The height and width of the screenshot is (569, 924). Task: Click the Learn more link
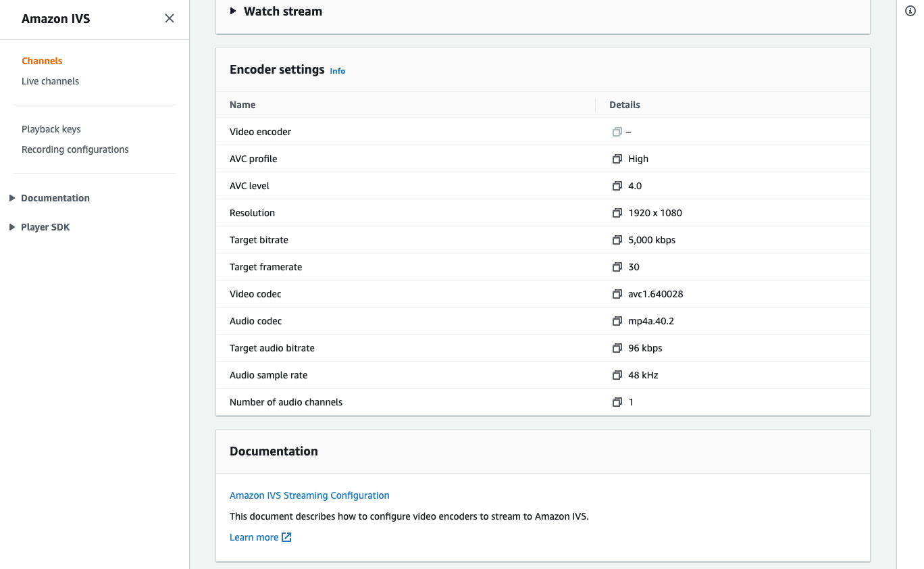[254, 537]
